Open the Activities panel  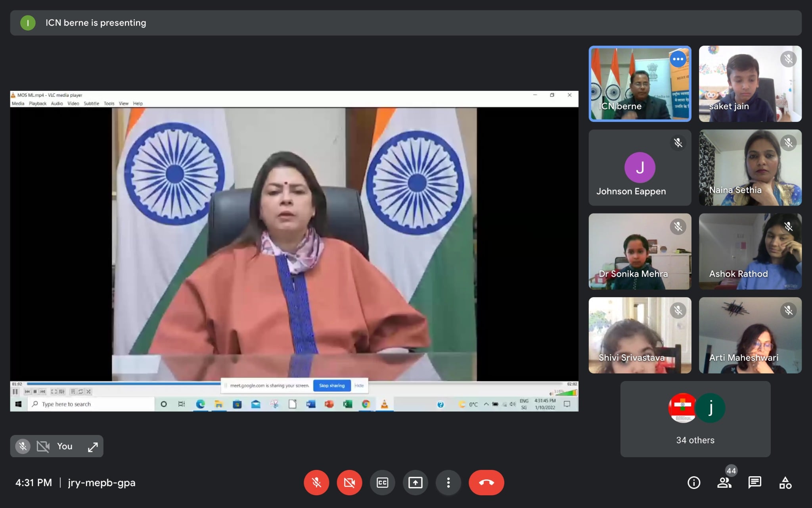tap(785, 483)
